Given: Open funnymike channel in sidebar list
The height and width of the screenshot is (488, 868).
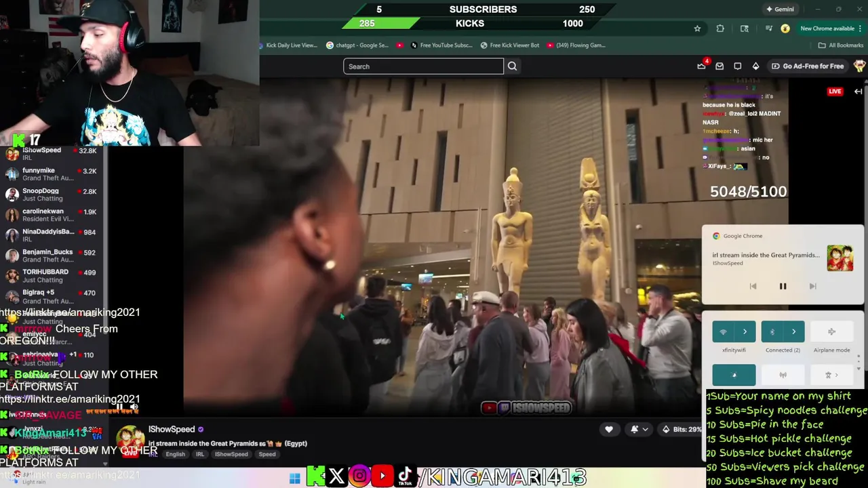Looking at the screenshot, I should tap(52, 174).
